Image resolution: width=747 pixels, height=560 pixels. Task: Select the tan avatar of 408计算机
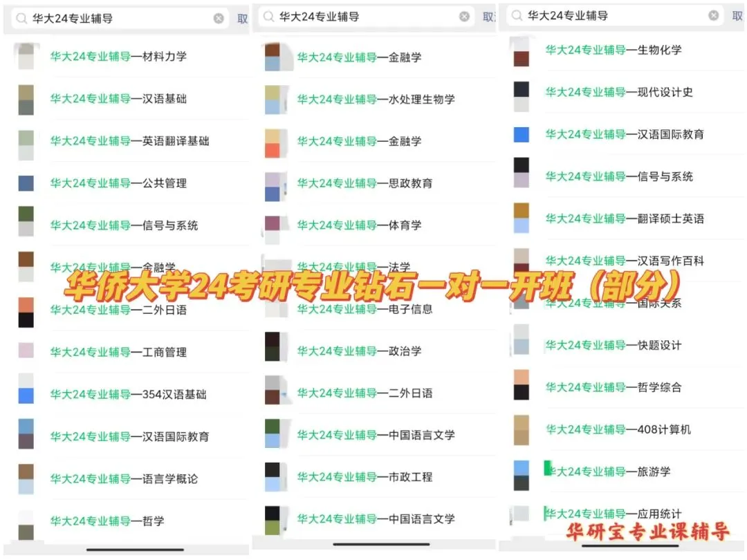coord(522,430)
